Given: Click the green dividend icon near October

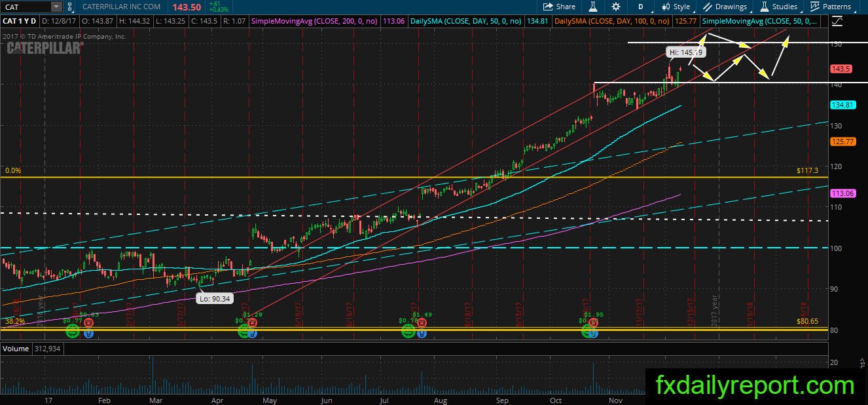Looking at the screenshot, I should 586,332.
